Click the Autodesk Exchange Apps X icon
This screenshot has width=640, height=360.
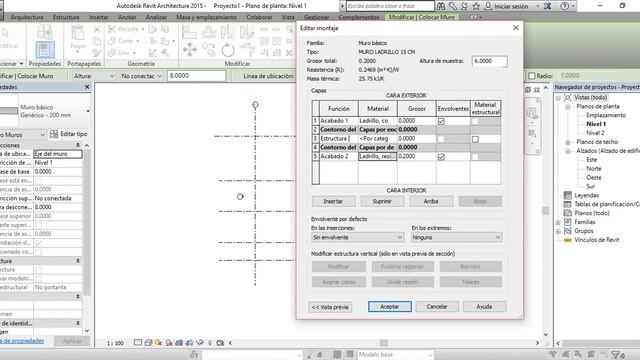click(548, 6)
